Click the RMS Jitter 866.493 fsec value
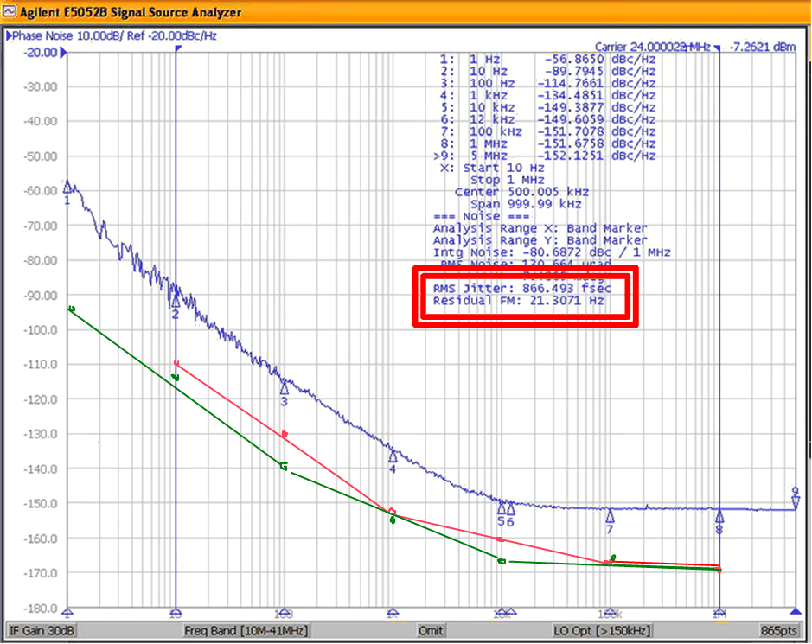Image resolution: width=812 pixels, height=644 pixels. tap(522, 289)
